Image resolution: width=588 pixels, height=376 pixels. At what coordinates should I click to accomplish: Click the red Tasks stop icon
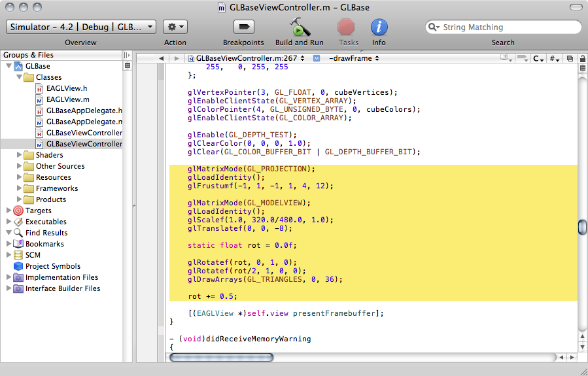point(346,27)
